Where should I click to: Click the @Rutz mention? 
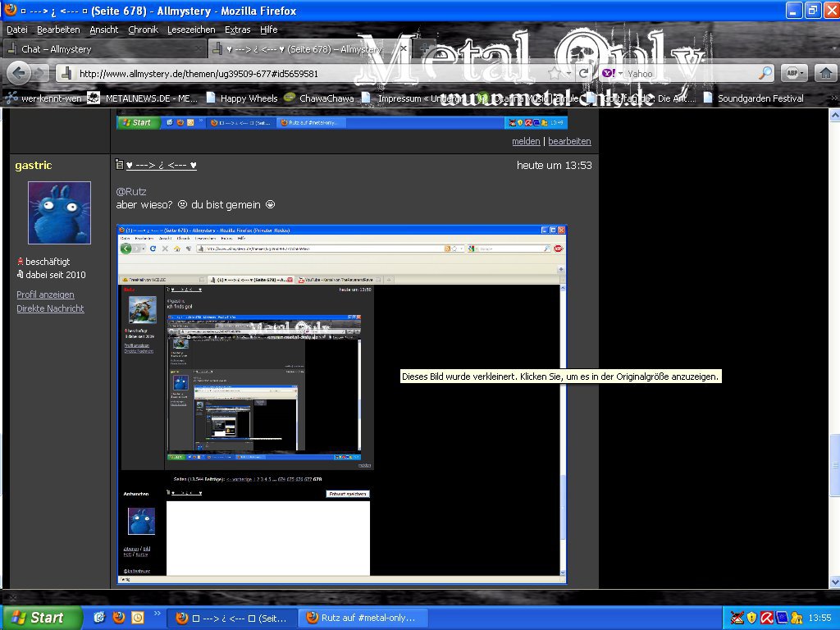click(130, 191)
